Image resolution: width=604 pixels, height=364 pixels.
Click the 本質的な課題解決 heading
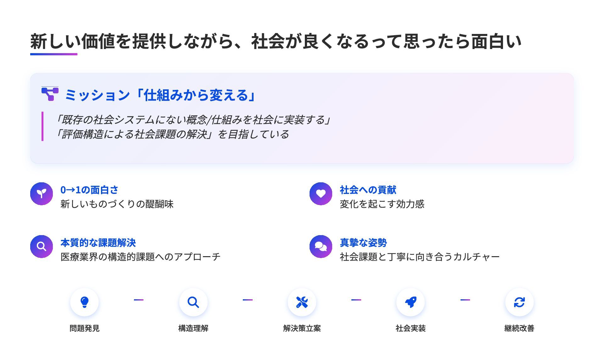click(x=98, y=243)
